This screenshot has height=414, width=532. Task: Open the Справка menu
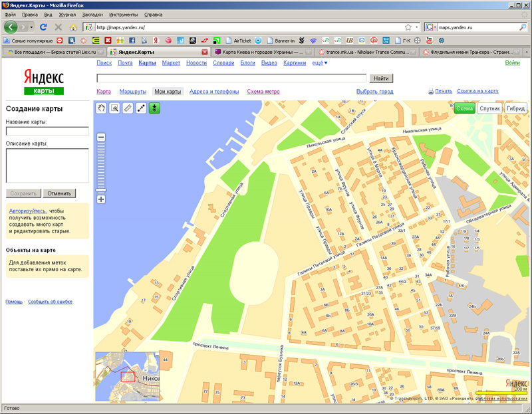pyautogui.click(x=153, y=15)
